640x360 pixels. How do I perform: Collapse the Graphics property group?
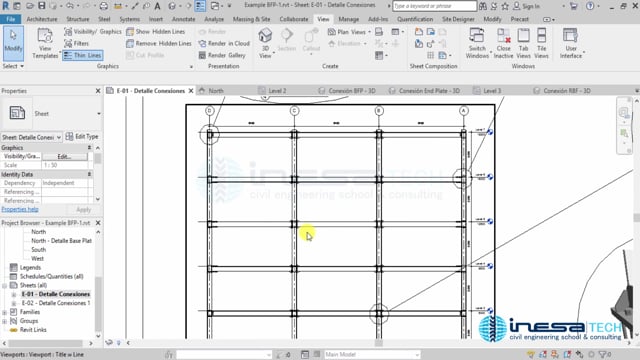[89, 147]
